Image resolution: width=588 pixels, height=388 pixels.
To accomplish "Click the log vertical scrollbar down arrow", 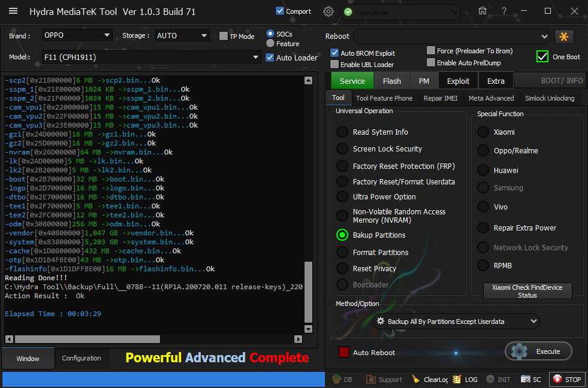I will pyautogui.click(x=308, y=329).
